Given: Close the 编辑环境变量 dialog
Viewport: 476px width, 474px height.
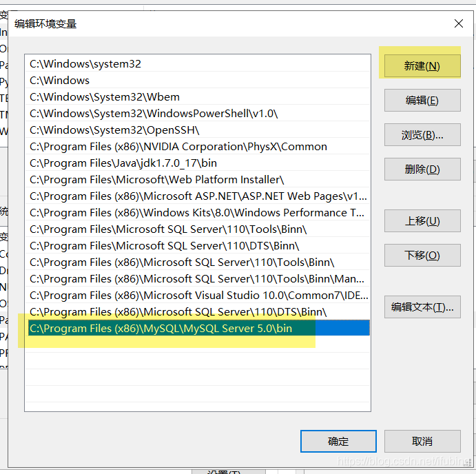Looking at the screenshot, I should pos(458,23).
